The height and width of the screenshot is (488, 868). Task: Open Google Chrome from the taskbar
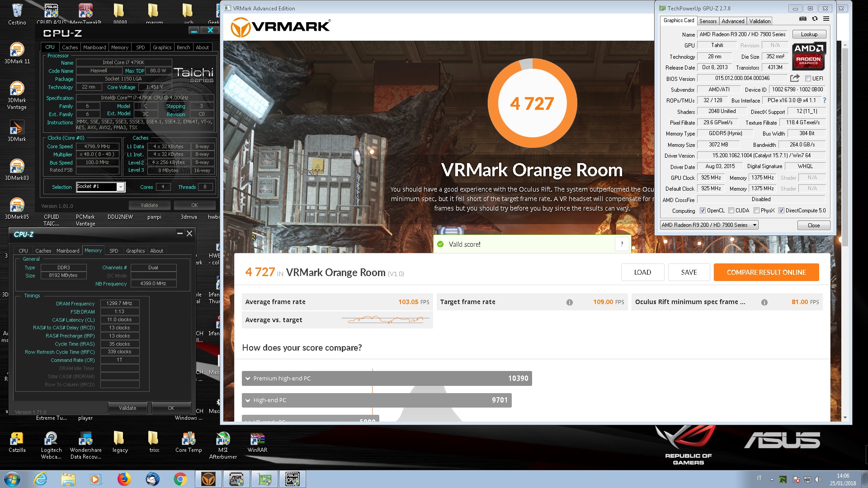(180, 479)
